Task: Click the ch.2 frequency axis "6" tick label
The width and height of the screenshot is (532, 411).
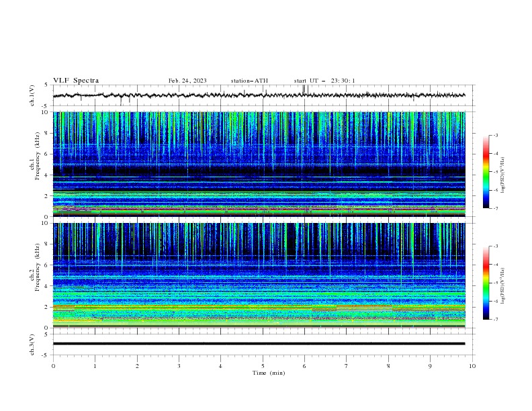Action: tap(47, 265)
